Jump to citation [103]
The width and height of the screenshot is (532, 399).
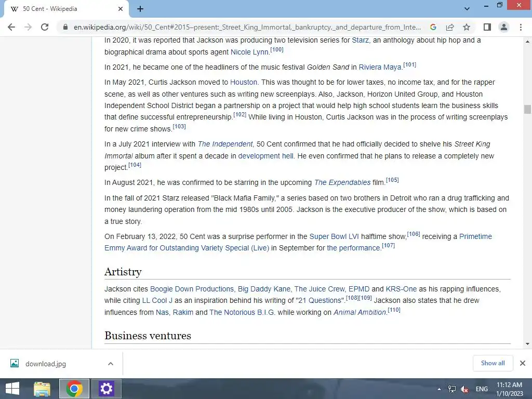179,127
